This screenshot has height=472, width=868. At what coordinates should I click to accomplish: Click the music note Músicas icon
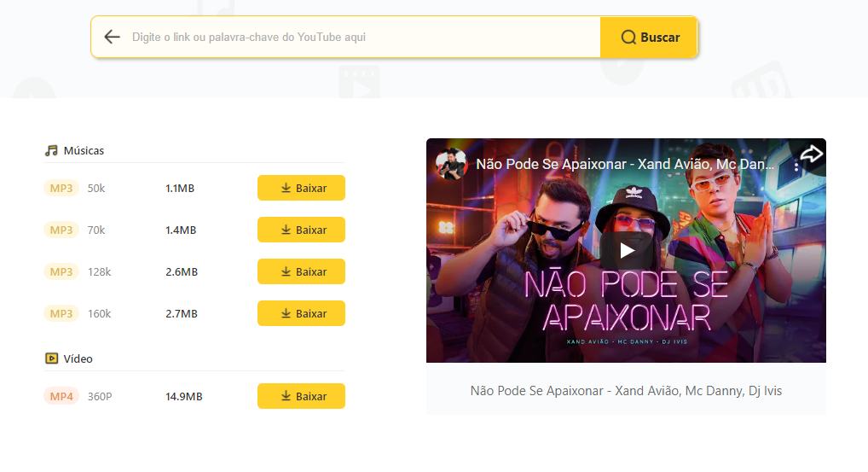pyautogui.click(x=51, y=151)
